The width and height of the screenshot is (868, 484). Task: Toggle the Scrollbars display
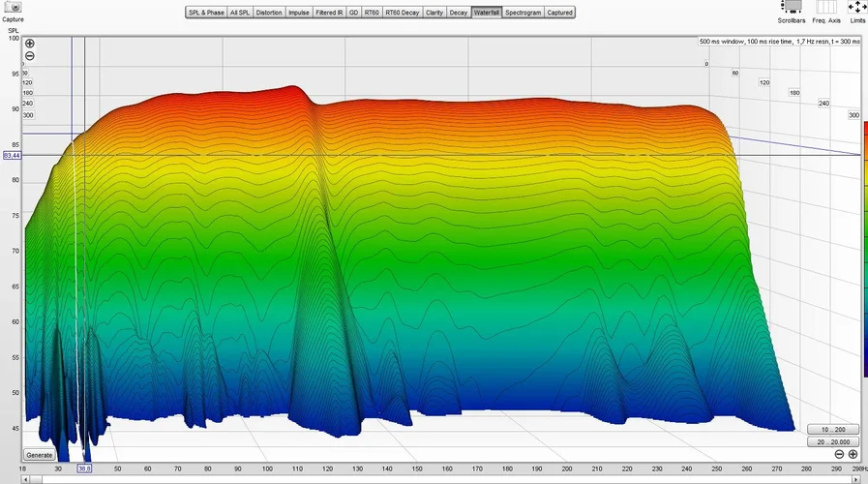(792, 8)
